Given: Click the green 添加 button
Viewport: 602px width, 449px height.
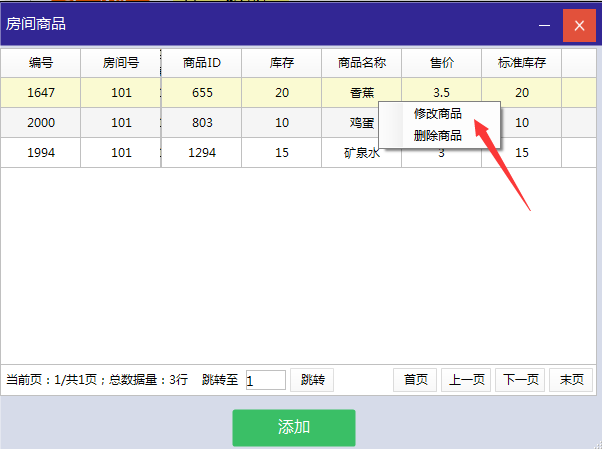Looking at the screenshot, I should 294,428.
